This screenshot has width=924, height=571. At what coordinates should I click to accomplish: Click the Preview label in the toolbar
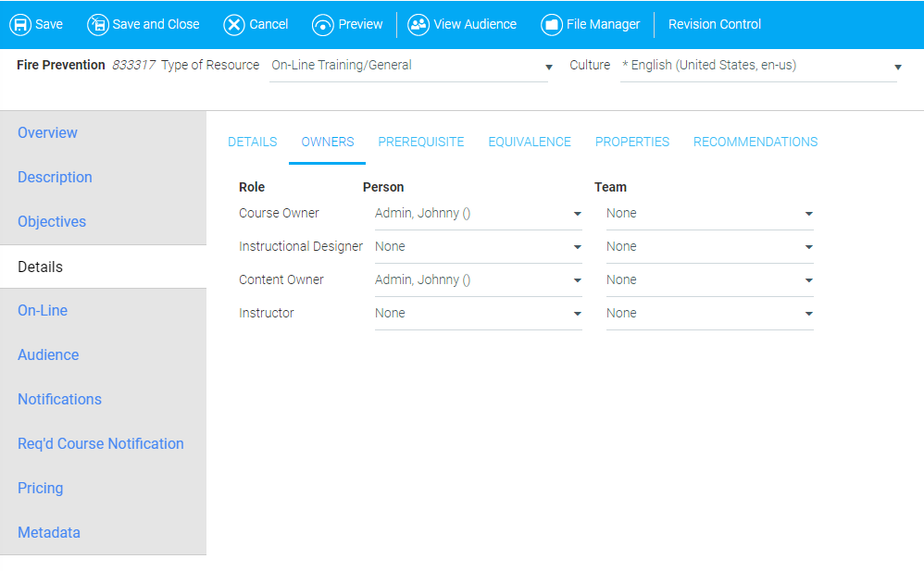[360, 24]
